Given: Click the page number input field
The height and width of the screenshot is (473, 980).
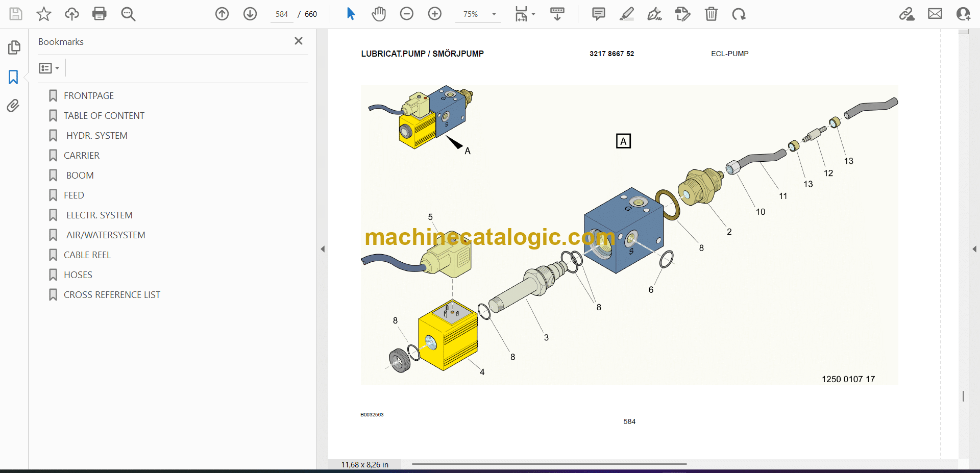Looking at the screenshot, I should click(x=282, y=14).
